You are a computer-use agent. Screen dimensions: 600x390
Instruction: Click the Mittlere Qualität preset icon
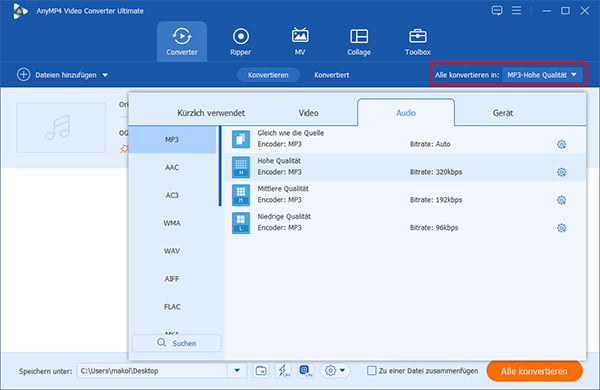point(241,195)
